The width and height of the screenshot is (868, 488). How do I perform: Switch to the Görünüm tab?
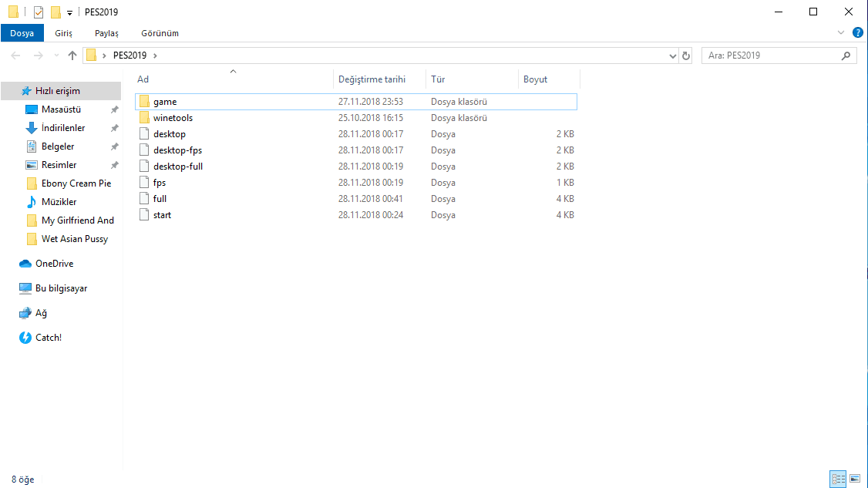[160, 33]
